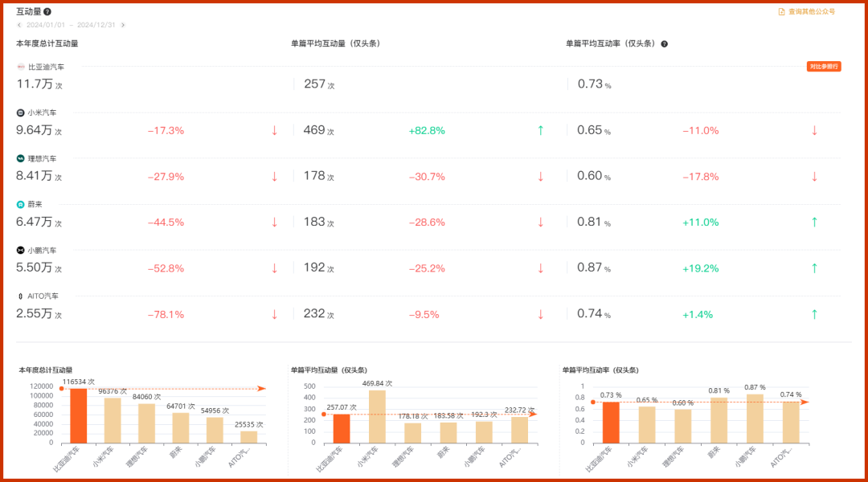The image size is (868, 482).
Task: Click the red down arrow beside -52.8%
Action: coord(274,268)
